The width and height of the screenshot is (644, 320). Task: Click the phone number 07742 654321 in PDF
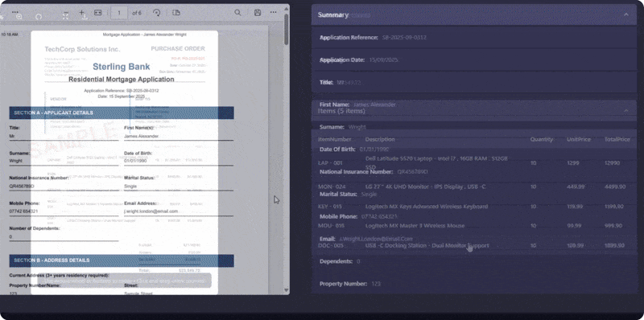[24, 211]
